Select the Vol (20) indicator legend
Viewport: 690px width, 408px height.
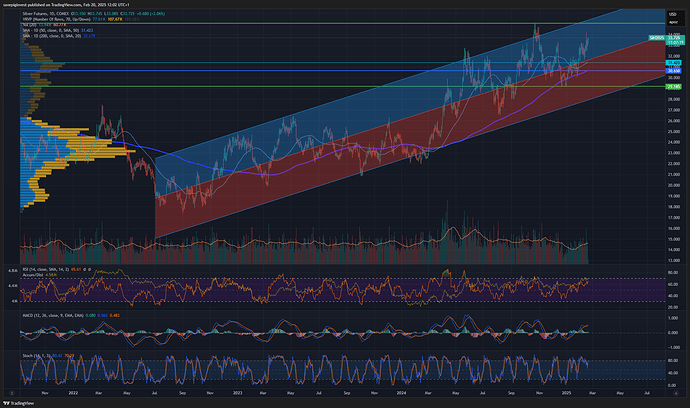click(32, 25)
